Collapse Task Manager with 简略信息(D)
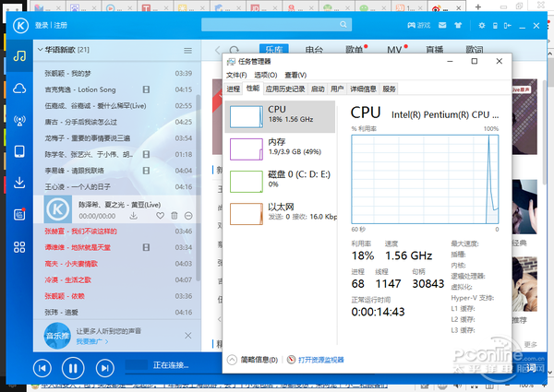Screen dimensions: 554x392 [x=252, y=360]
